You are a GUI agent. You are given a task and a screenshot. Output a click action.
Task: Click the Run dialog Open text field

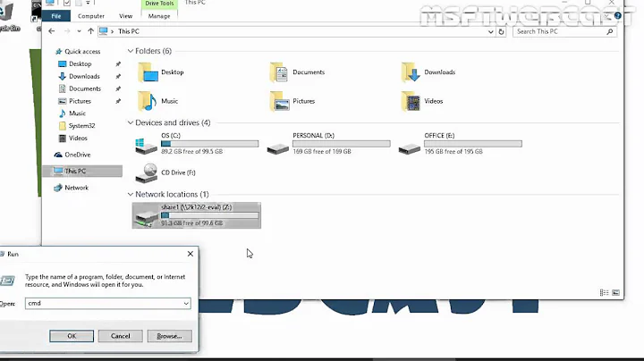click(108, 304)
